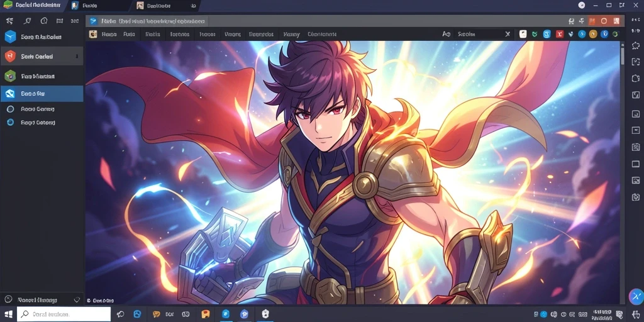The image size is (644, 322).
Task: Click the magnifier icon atop the left sidebar
Action: [x=28, y=21]
